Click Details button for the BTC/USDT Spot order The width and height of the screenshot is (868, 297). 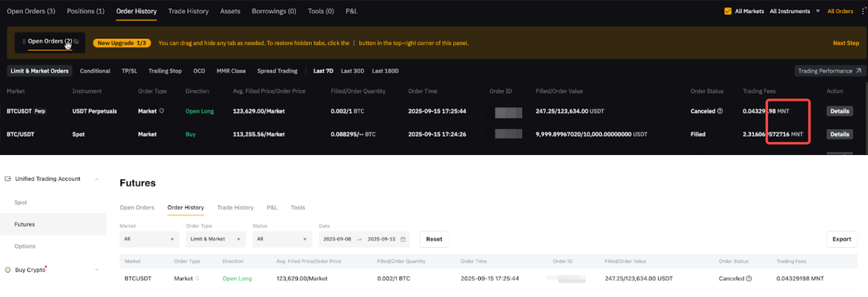pos(839,134)
